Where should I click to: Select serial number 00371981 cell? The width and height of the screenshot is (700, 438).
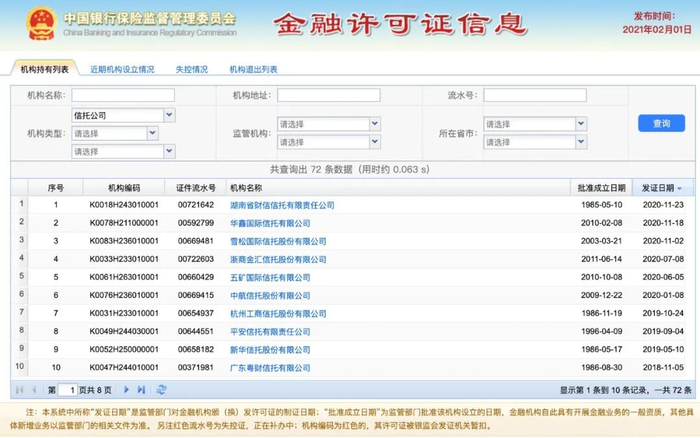196,367
